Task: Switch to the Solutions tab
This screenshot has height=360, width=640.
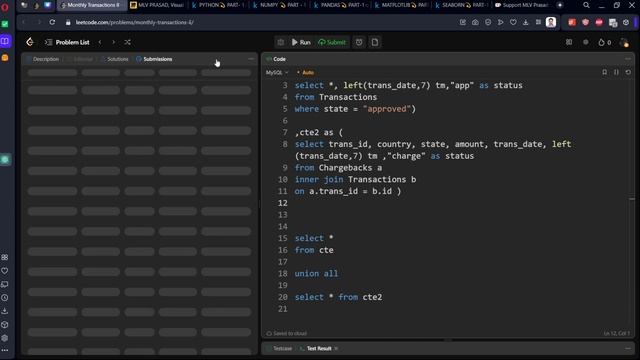Action: [115, 59]
